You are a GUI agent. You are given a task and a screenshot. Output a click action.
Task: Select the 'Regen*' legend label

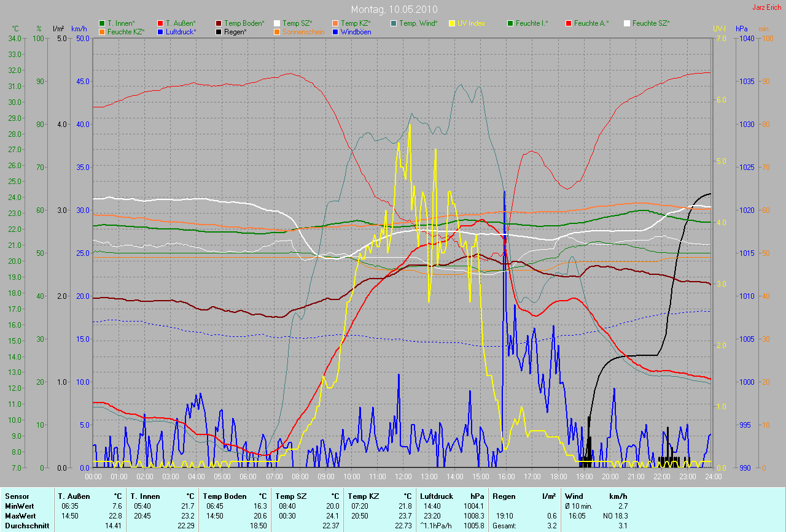pyautogui.click(x=236, y=31)
